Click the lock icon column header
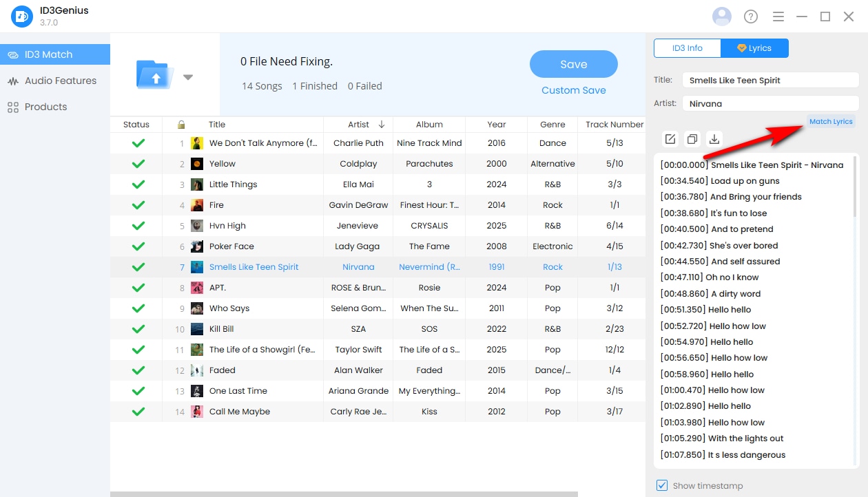Image resolution: width=868 pixels, height=497 pixels. coord(181,125)
